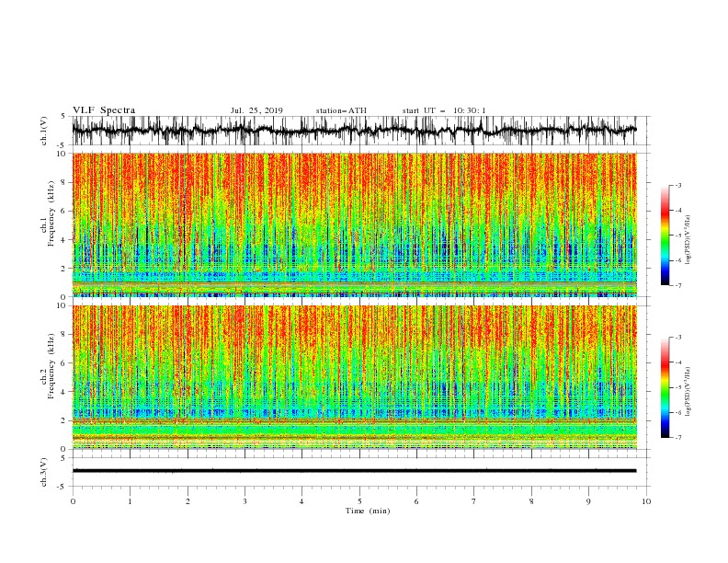Click the "ch.3(V)" waveform axis label
728x563 pixels.
click(x=44, y=472)
